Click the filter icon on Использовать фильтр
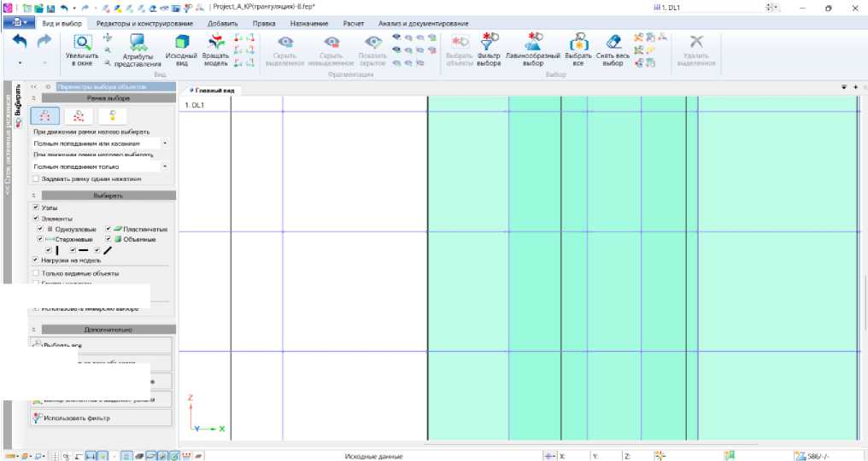 37,417
